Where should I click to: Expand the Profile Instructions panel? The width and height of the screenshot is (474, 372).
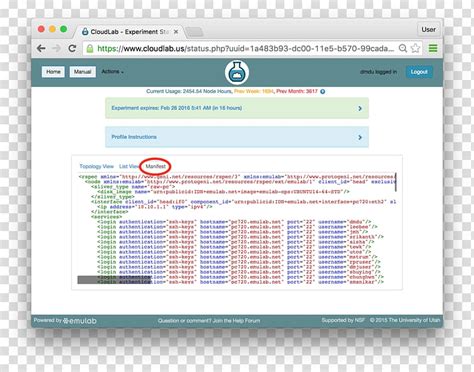[237, 137]
